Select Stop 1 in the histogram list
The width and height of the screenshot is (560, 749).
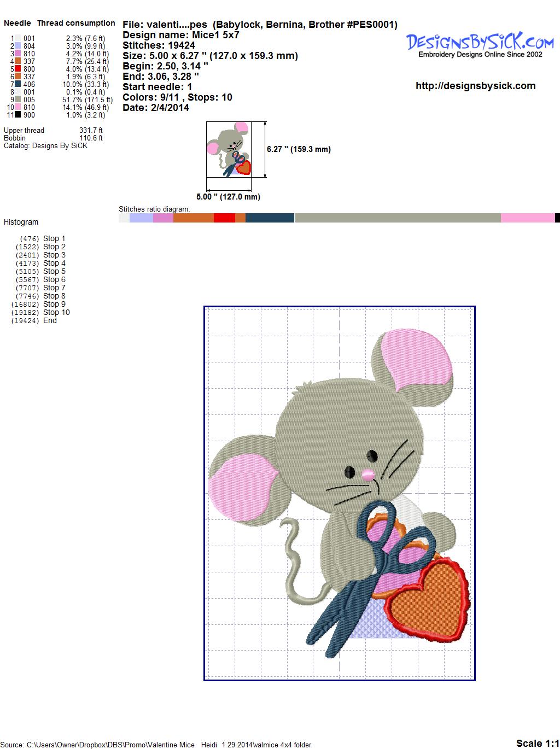[x=54, y=238]
